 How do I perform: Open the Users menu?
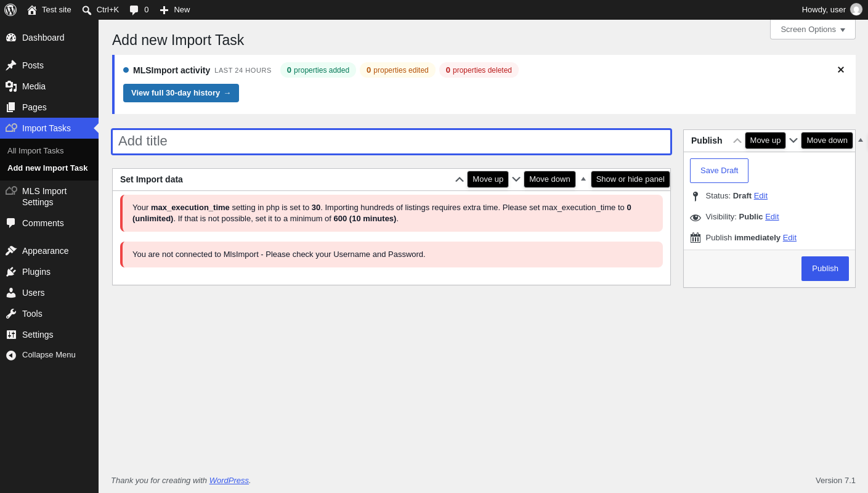[x=49, y=293]
